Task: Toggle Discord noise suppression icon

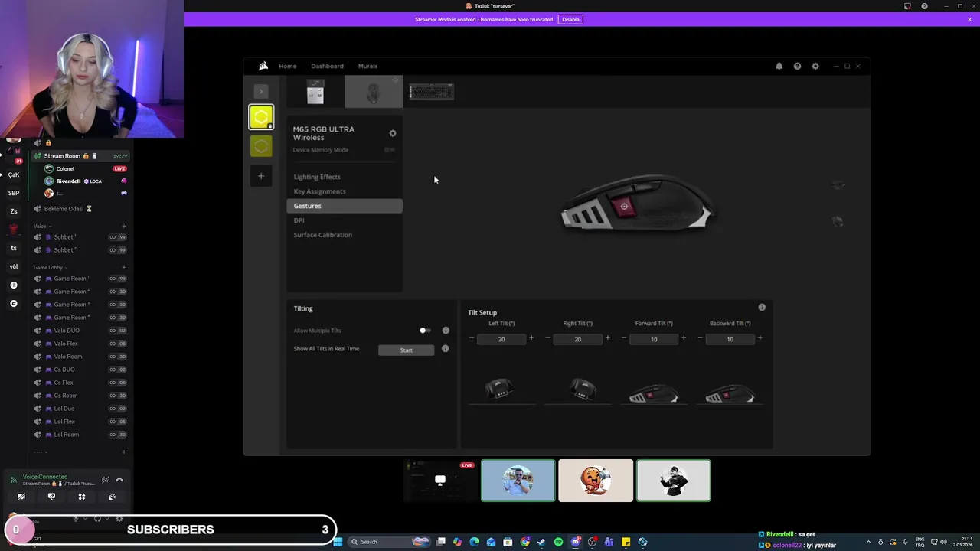Action: tap(106, 480)
